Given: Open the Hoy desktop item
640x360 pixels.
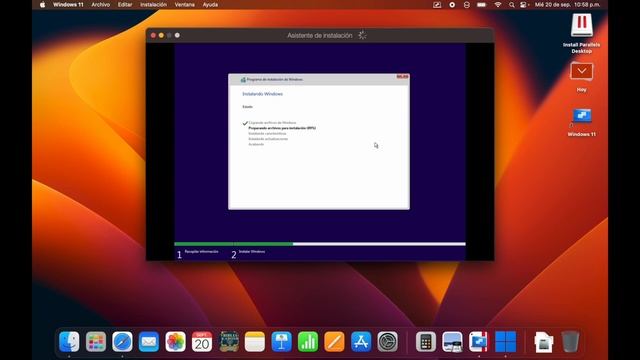Looking at the screenshot, I should [x=582, y=77].
